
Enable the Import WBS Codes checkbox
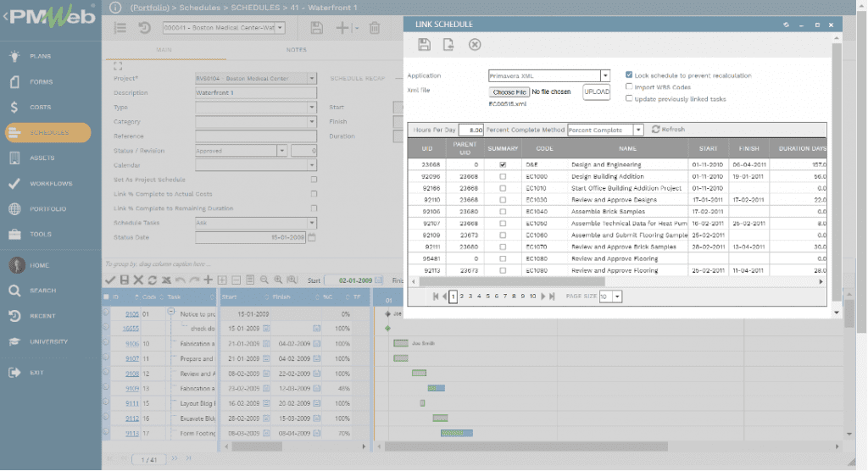pyautogui.click(x=629, y=87)
